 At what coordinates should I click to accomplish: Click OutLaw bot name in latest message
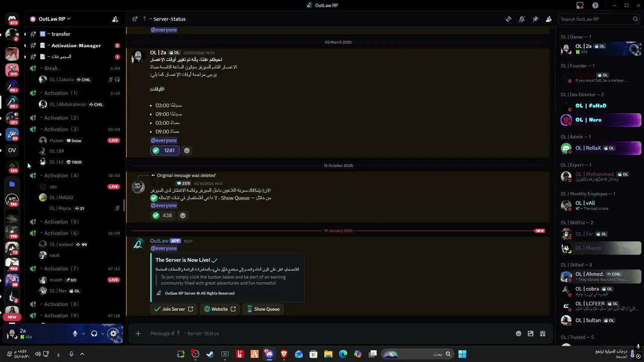pyautogui.click(x=159, y=241)
